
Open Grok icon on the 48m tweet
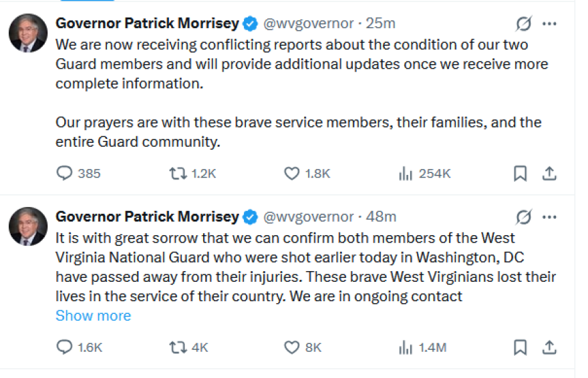tap(524, 217)
